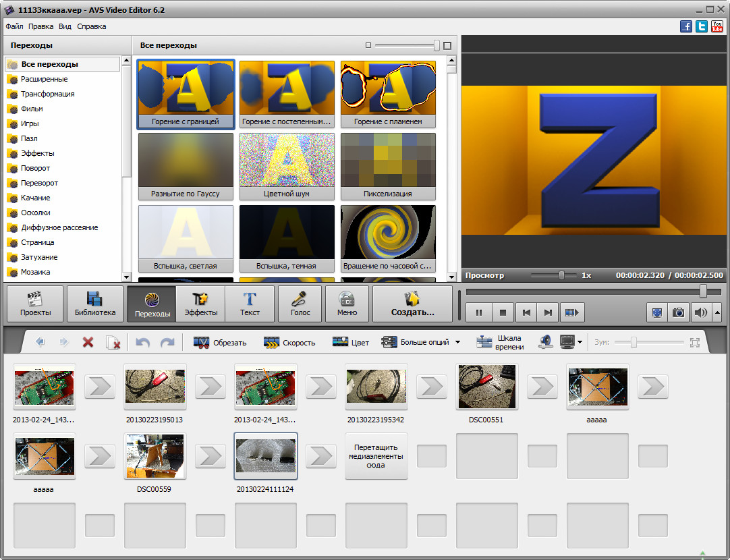Open the Правка menu
This screenshot has width=730, height=560.
coord(41,26)
